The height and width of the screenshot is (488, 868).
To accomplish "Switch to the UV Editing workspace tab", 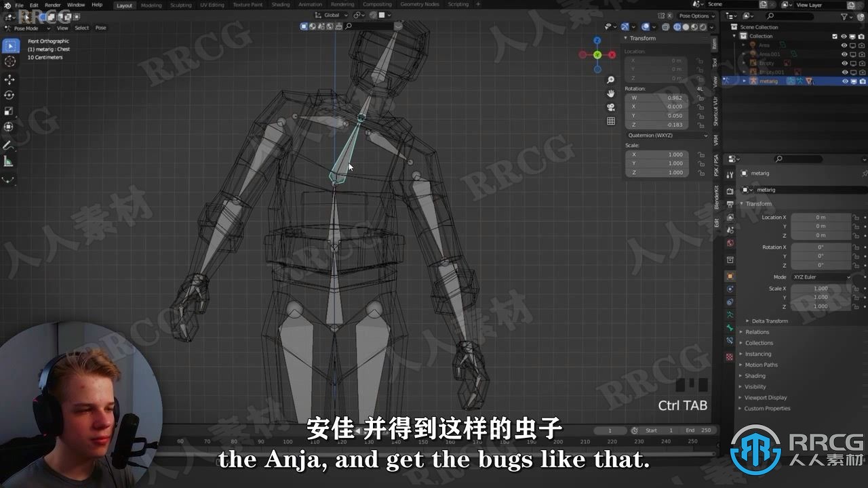I will (212, 5).
